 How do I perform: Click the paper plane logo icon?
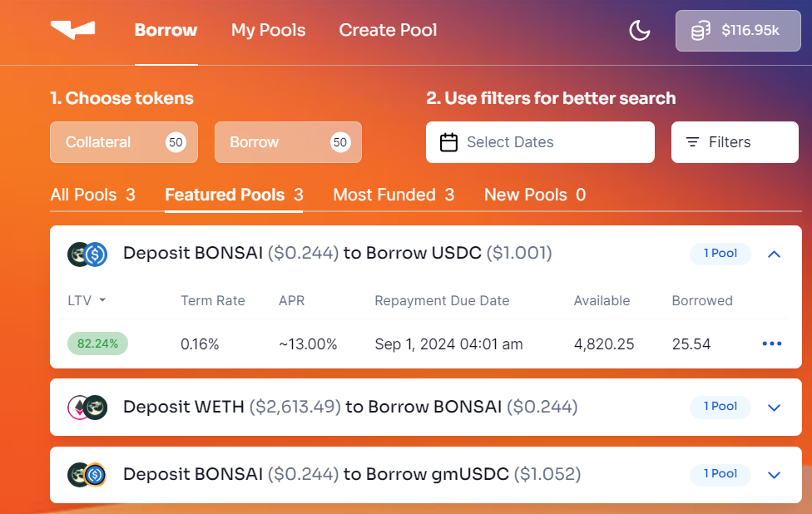[x=72, y=31]
